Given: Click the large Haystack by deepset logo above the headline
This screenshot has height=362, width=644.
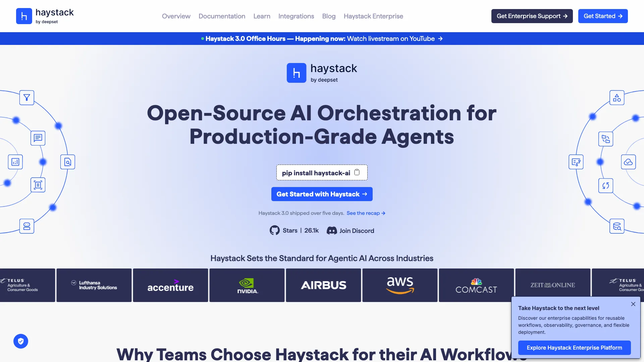Looking at the screenshot, I should point(322,73).
